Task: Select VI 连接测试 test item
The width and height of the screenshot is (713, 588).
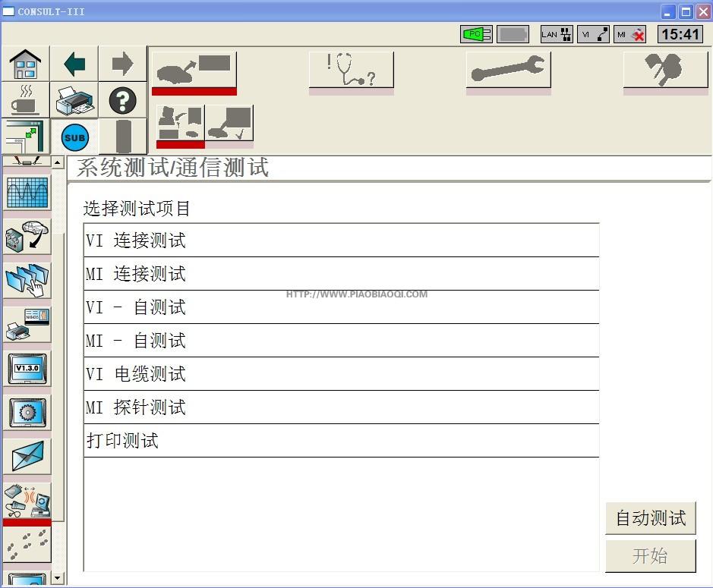Action: tap(341, 241)
